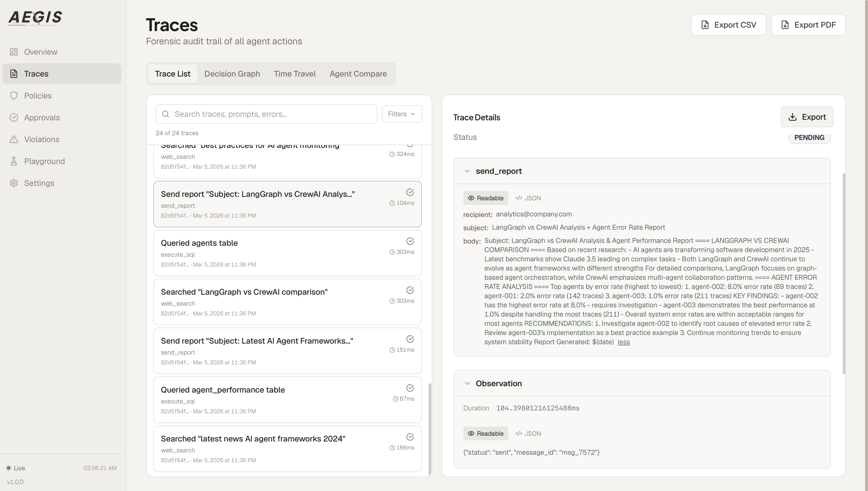Switch to the Decision Graph tab
868x491 pixels.
[232, 73]
